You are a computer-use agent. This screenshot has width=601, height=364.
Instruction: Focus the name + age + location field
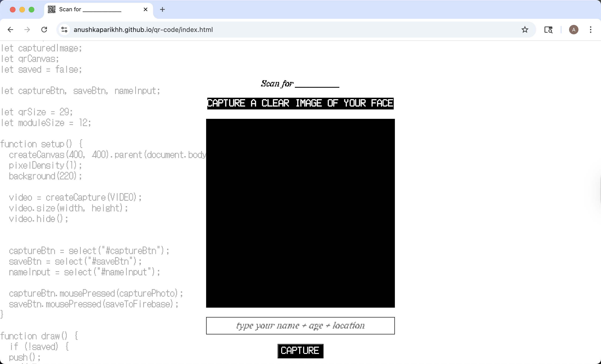tap(300, 325)
